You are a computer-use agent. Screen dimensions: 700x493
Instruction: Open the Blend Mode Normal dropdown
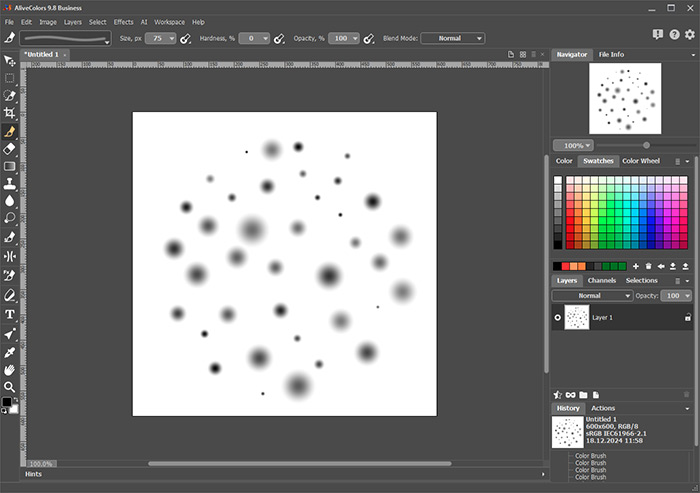click(453, 38)
